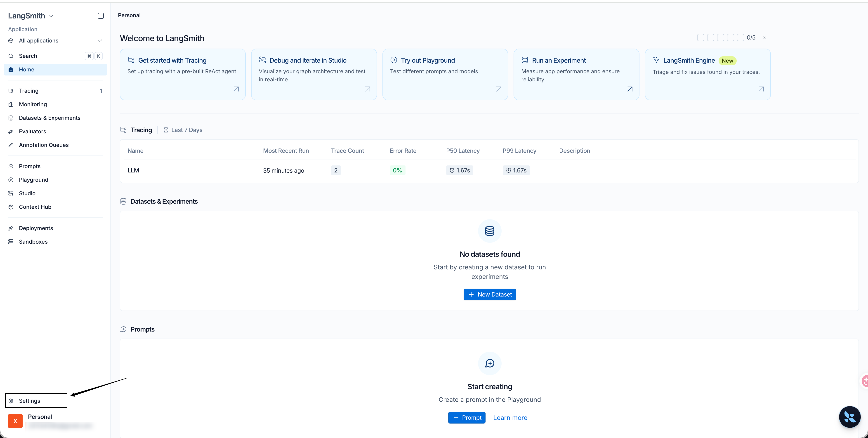868x438 pixels.
Task: Click the Sandboxes server icon
Action: coord(11,242)
